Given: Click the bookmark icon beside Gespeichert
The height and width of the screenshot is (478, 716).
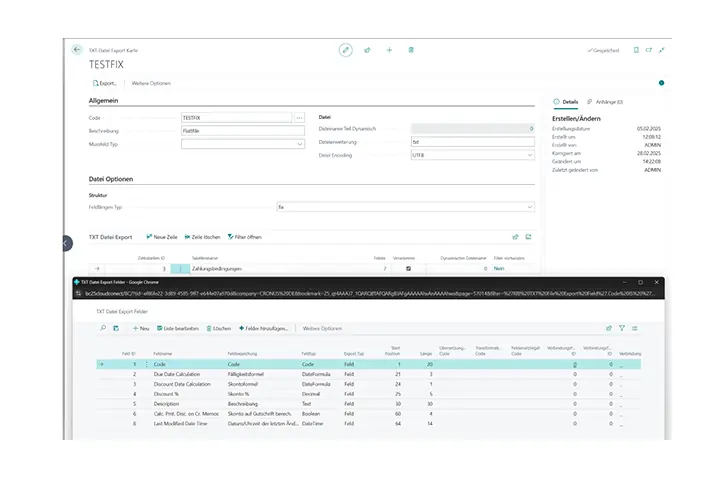Looking at the screenshot, I should pyautogui.click(x=636, y=50).
